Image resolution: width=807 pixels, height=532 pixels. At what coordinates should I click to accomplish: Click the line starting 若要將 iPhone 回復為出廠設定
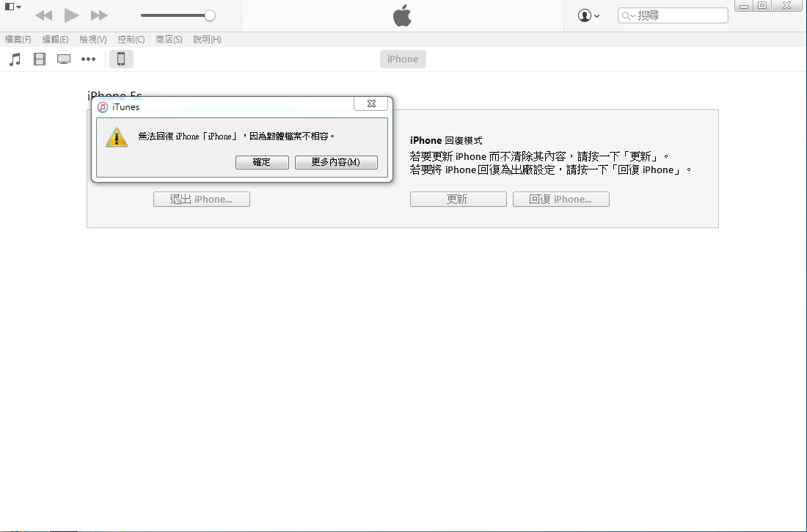click(551, 170)
